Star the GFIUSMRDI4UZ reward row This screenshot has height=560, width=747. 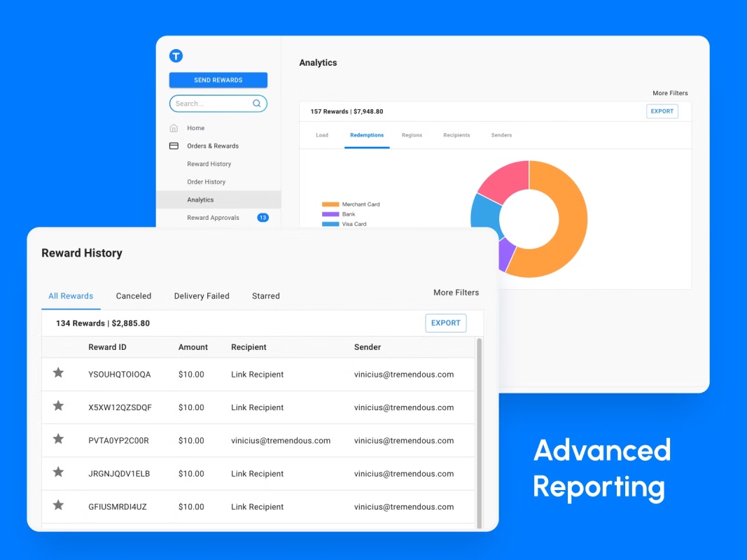58,505
